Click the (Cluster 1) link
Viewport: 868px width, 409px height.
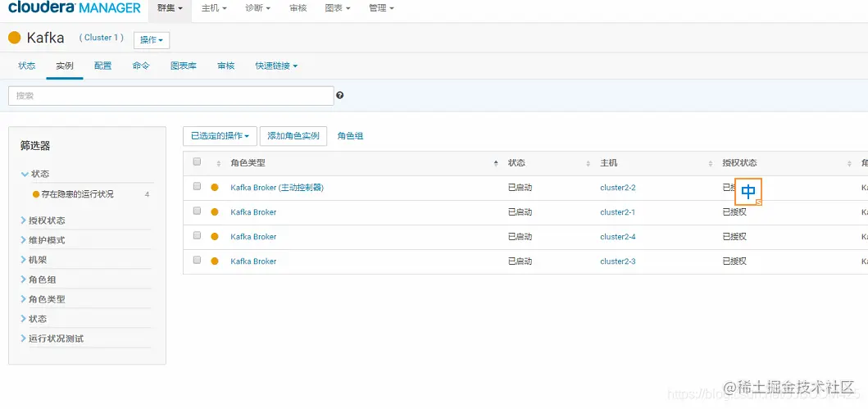click(101, 38)
